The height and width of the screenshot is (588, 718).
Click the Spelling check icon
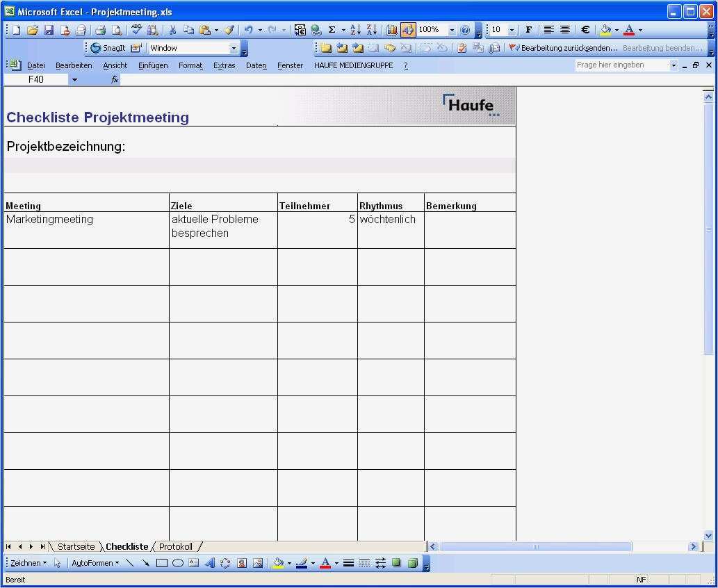136,29
